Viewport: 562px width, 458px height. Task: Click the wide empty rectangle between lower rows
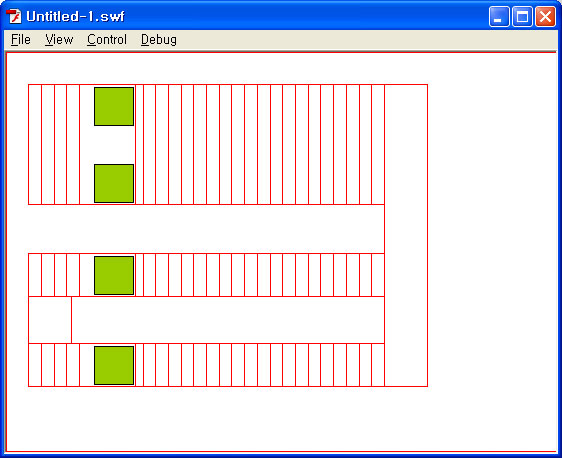pos(228,320)
